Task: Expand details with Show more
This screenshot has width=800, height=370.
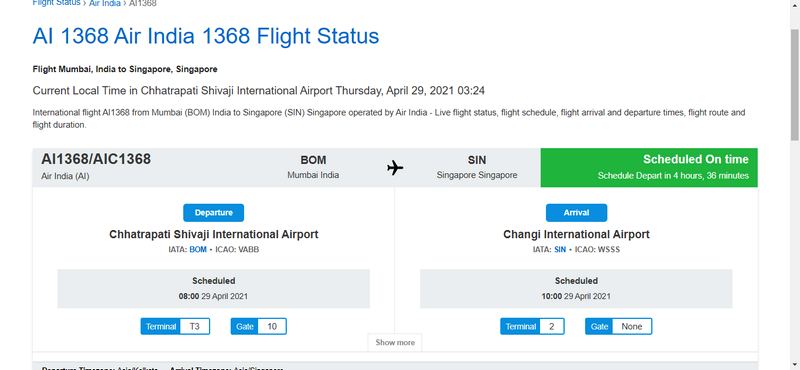Action: point(395,342)
